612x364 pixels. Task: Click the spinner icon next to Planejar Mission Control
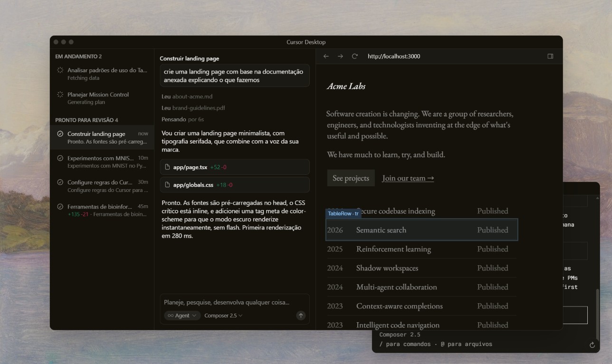tap(60, 94)
